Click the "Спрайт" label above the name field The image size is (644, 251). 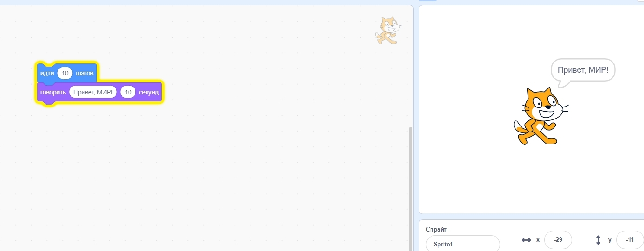pos(436,229)
